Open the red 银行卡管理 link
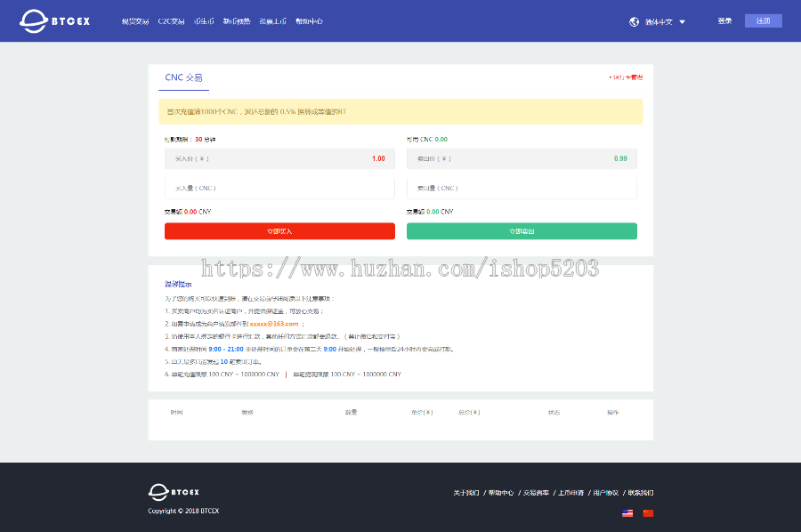The width and height of the screenshot is (801, 532). tap(626, 77)
